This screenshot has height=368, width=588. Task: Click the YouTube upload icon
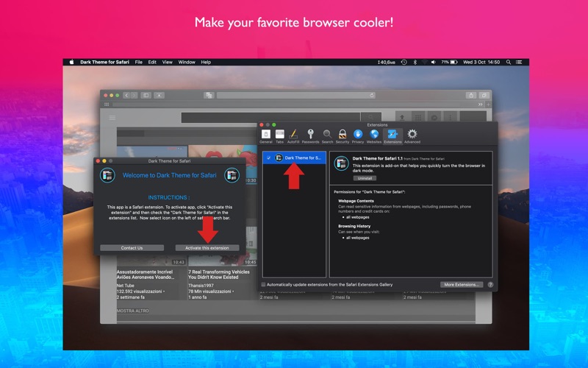tap(401, 118)
